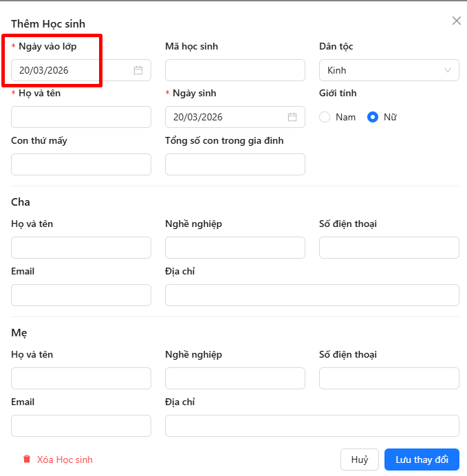Select the Nữ gender radio button
This screenshot has height=476, width=467.
tap(373, 117)
